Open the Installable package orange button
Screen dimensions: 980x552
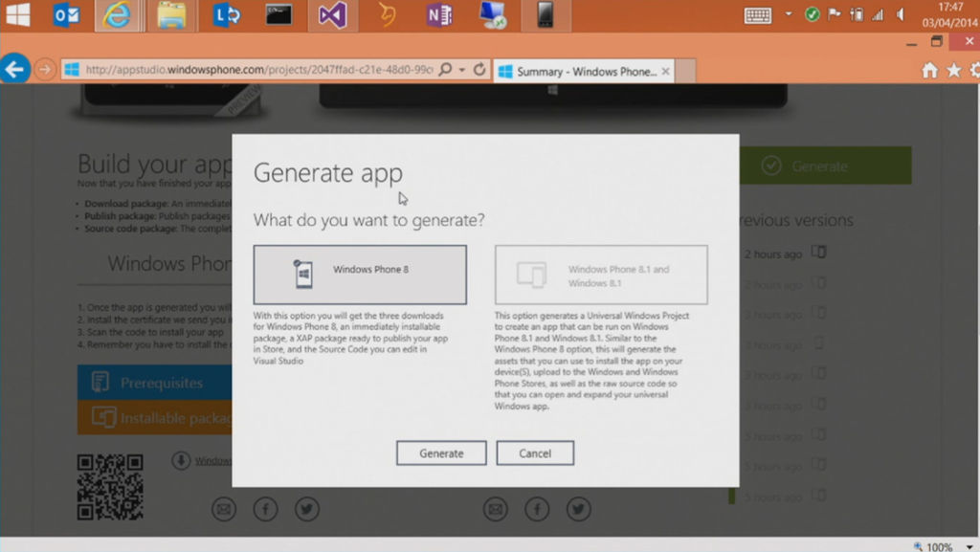click(x=154, y=417)
